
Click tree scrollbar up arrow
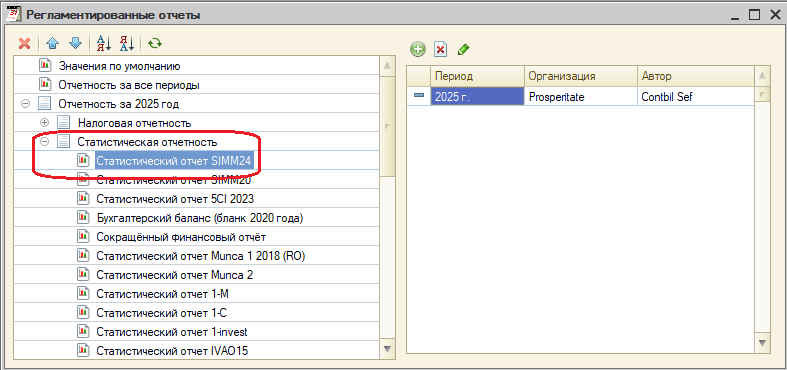pyautogui.click(x=387, y=65)
